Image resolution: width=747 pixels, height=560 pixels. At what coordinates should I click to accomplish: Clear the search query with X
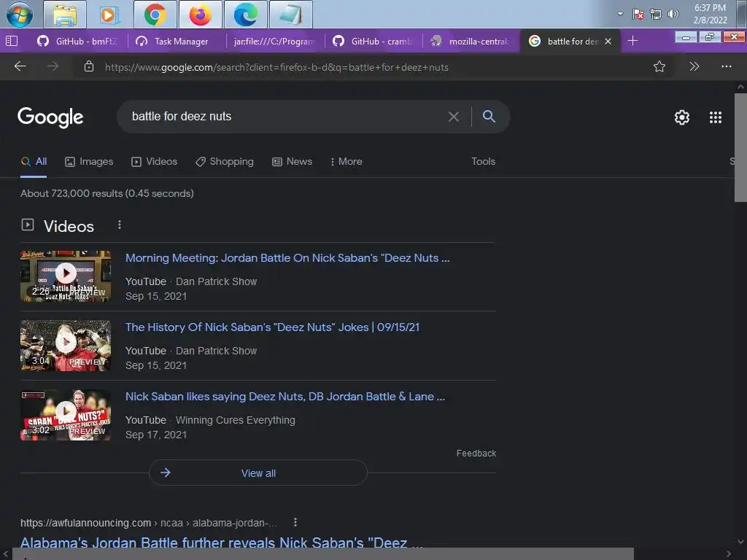454,117
